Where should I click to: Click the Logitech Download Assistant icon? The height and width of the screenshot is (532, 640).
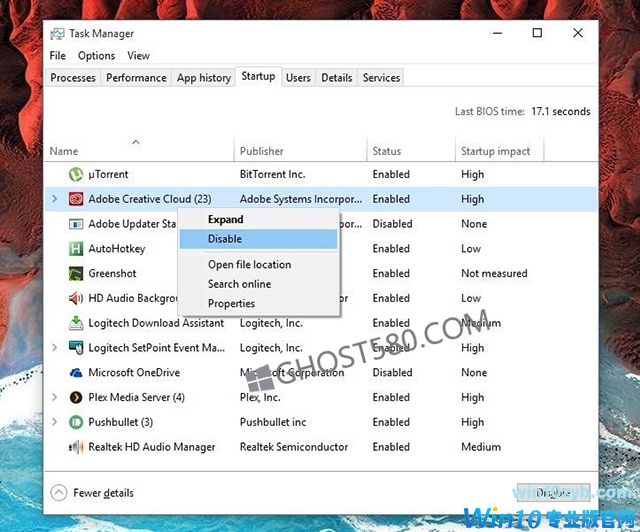coord(76,323)
